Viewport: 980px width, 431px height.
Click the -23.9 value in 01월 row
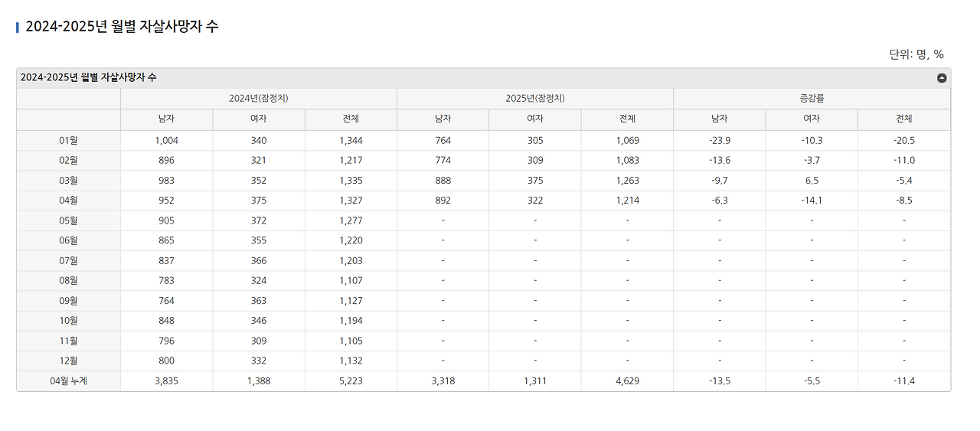pyautogui.click(x=720, y=141)
